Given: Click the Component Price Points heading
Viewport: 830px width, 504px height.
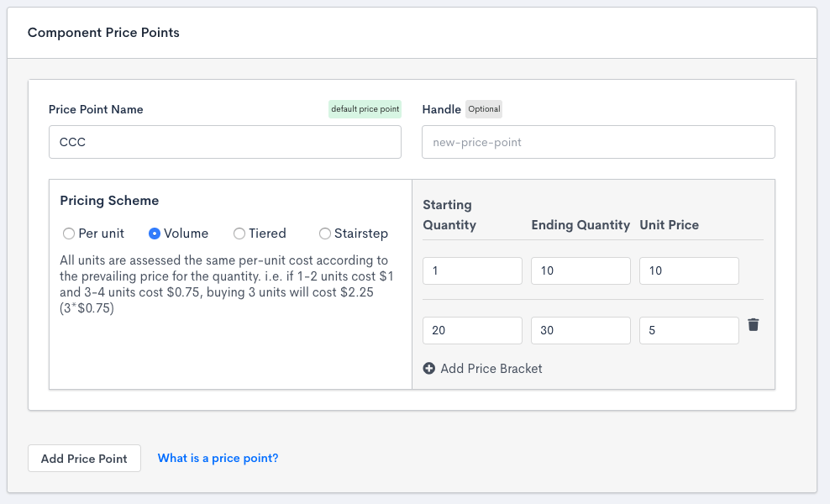Looking at the screenshot, I should (x=103, y=33).
